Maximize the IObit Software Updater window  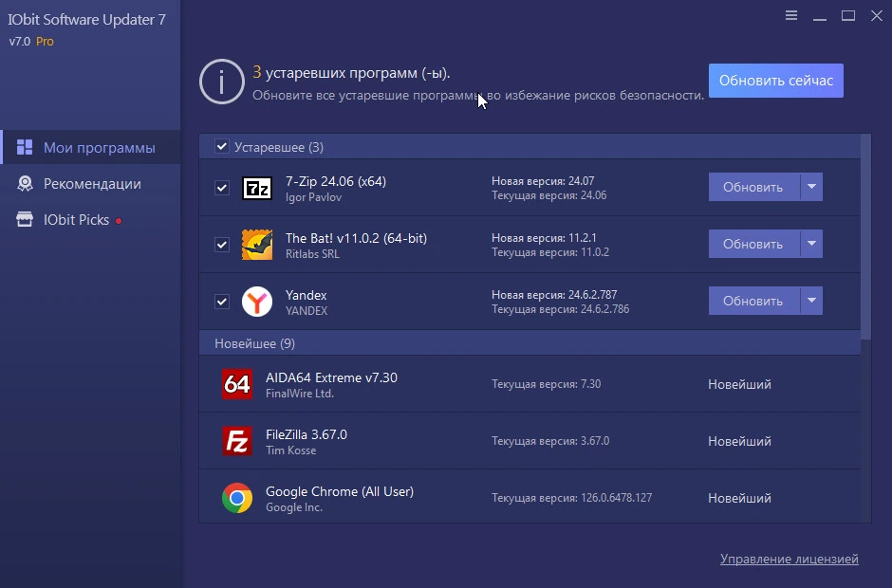pos(848,16)
